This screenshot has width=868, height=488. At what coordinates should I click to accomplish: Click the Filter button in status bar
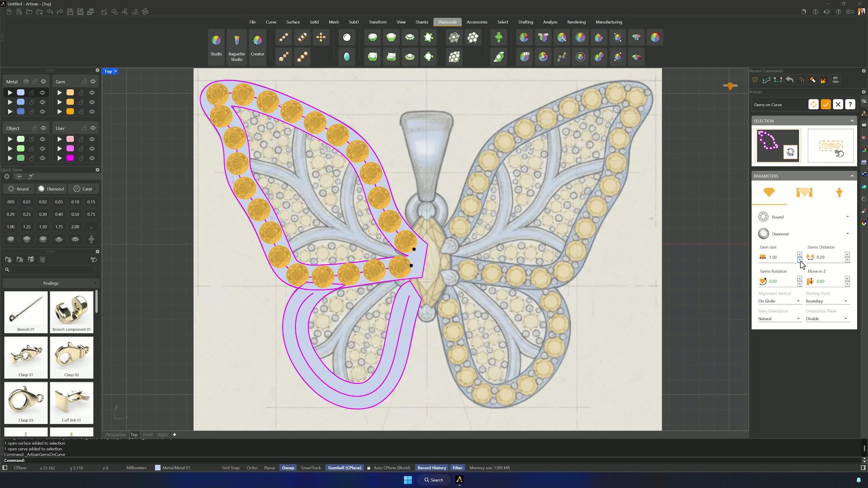457,468
